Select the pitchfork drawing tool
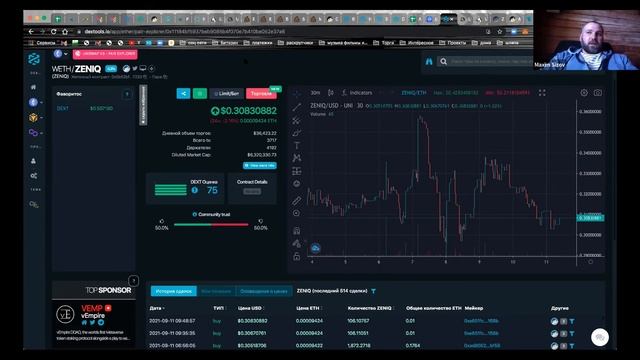This screenshot has width=640, height=360. point(297,120)
